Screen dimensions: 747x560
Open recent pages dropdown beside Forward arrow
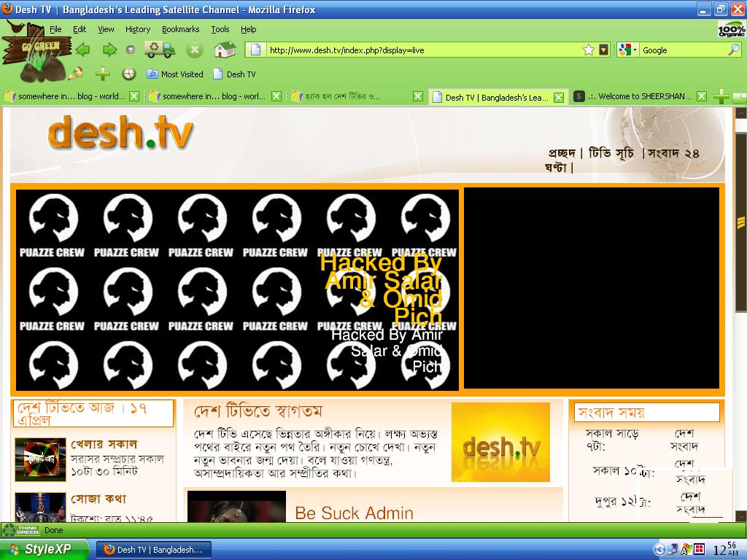[131, 50]
